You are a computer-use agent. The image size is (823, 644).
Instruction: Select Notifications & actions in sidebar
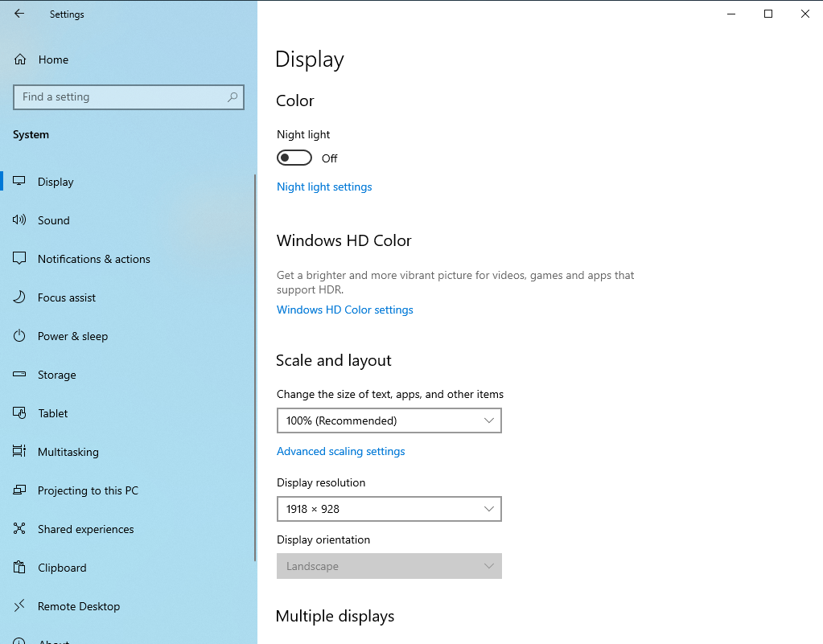[93, 259]
